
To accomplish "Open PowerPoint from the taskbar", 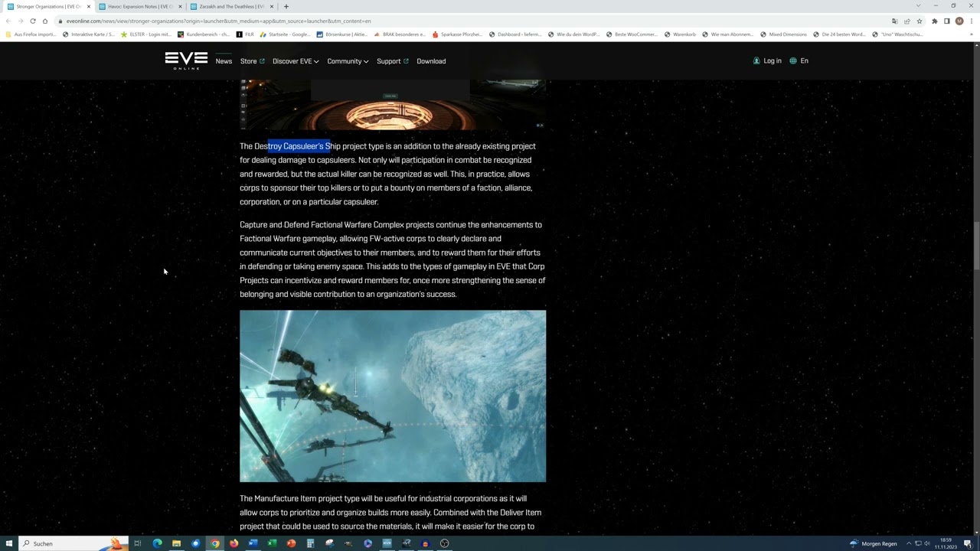I will pyautogui.click(x=291, y=543).
